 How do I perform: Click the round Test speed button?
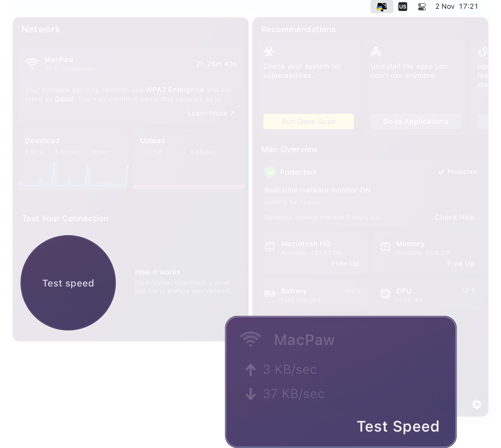(68, 283)
